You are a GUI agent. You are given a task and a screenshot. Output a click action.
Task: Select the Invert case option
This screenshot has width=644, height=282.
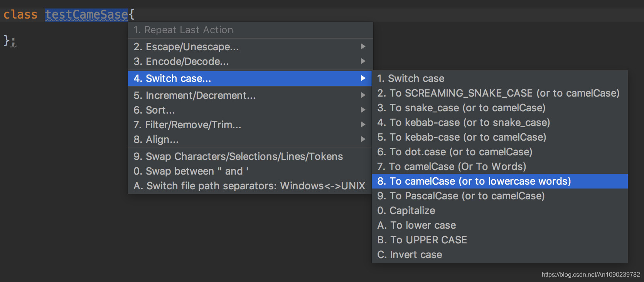tap(500, 255)
